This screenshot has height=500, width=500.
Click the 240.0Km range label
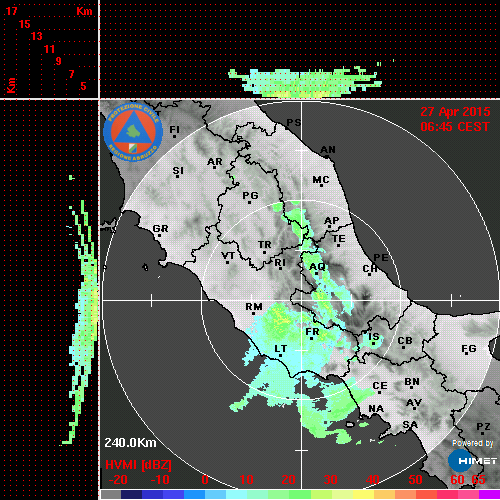click(x=130, y=443)
